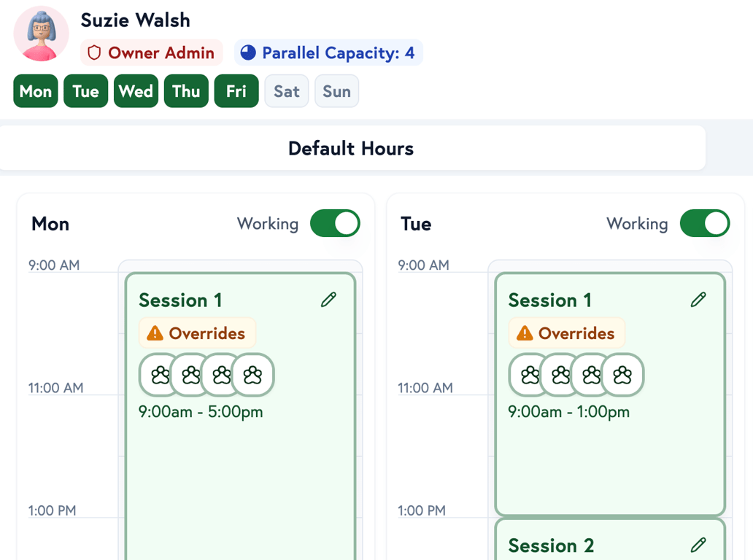Open the Default Hours section
This screenshot has width=753, height=560.
point(351,148)
